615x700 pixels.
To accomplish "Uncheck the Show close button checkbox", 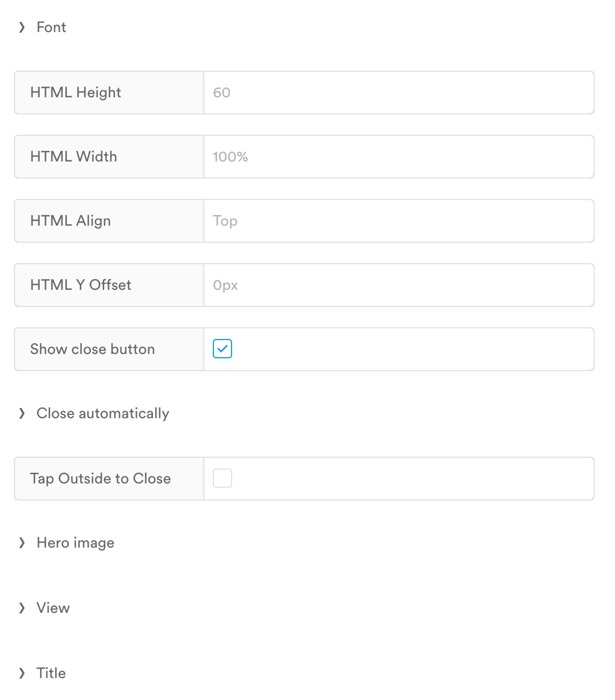I will click(x=222, y=349).
